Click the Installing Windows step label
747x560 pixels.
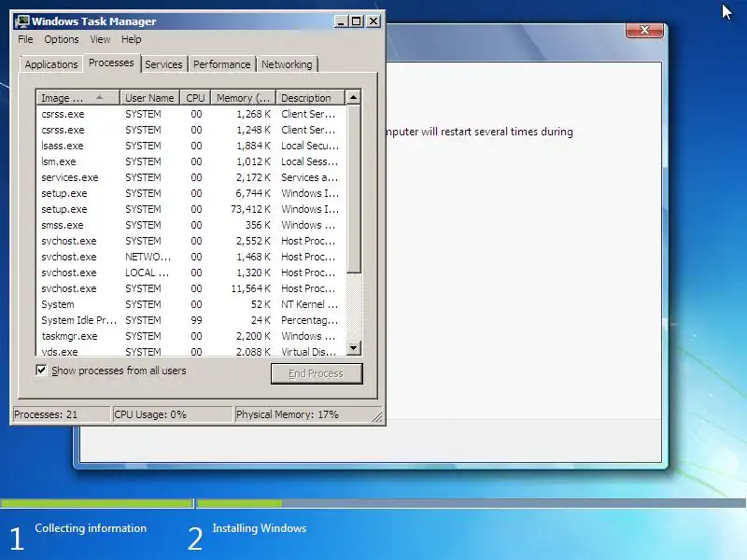pyautogui.click(x=260, y=528)
